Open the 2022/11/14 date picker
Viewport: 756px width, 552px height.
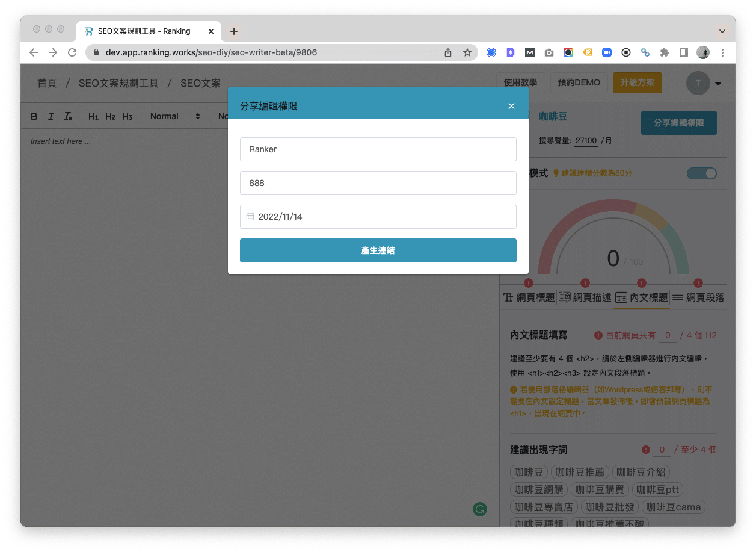point(378,217)
